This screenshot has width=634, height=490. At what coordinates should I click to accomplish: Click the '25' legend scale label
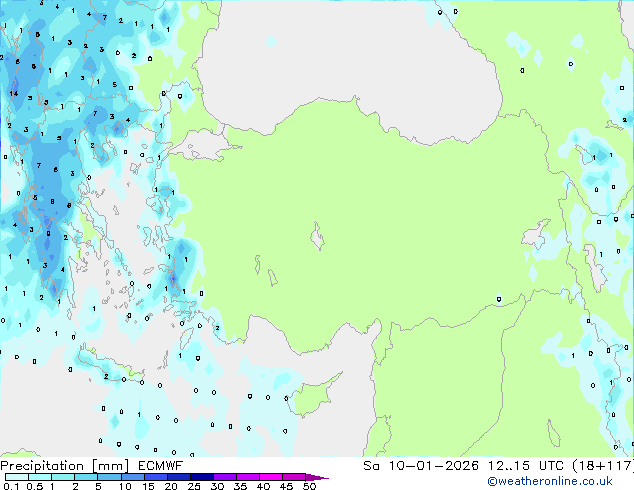pyautogui.click(x=194, y=486)
